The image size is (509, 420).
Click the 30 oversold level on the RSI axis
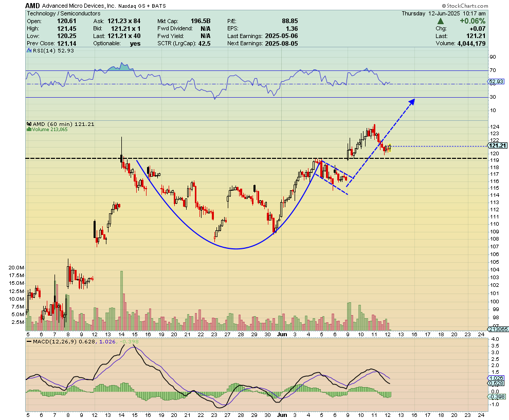(493, 97)
